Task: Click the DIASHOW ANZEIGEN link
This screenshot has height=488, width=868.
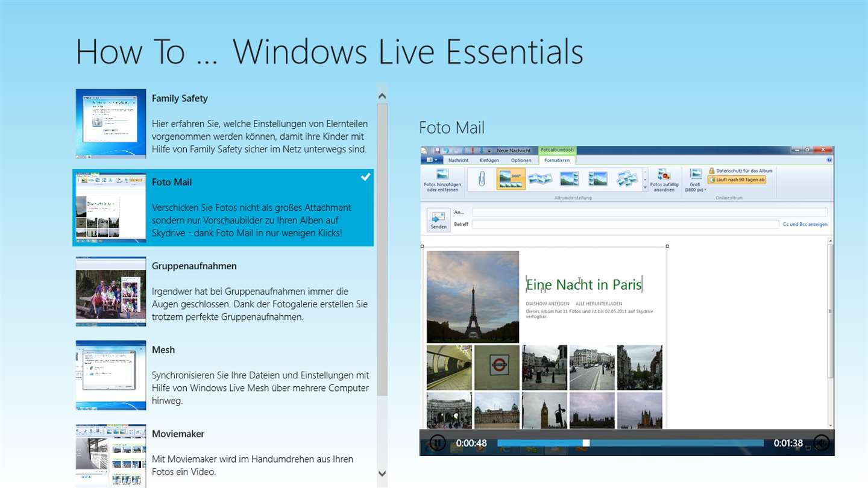Action: [x=547, y=304]
